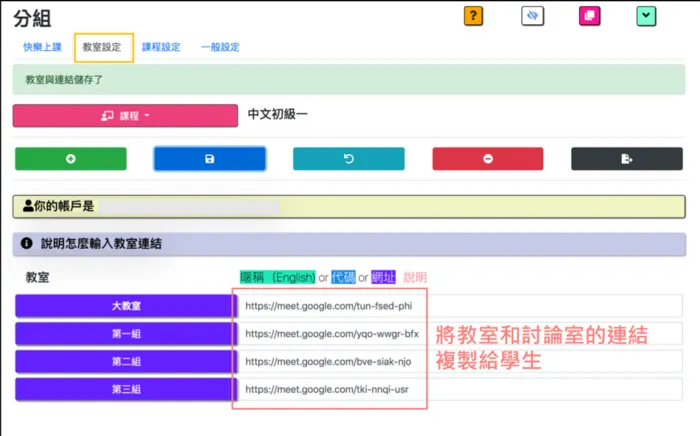Click the 第三組 link field tki-nnqi-usr
The image size is (700, 436).
click(x=460, y=389)
